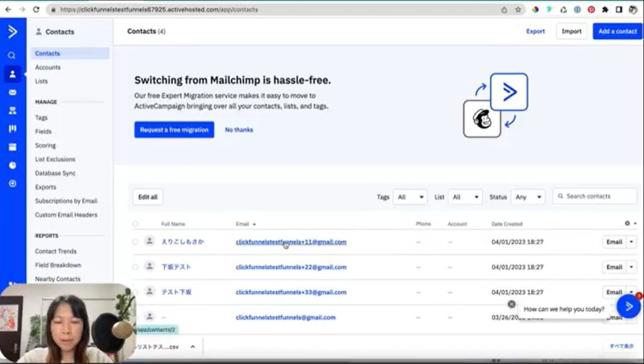Open Scoring under Manage section

tap(45, 145)
